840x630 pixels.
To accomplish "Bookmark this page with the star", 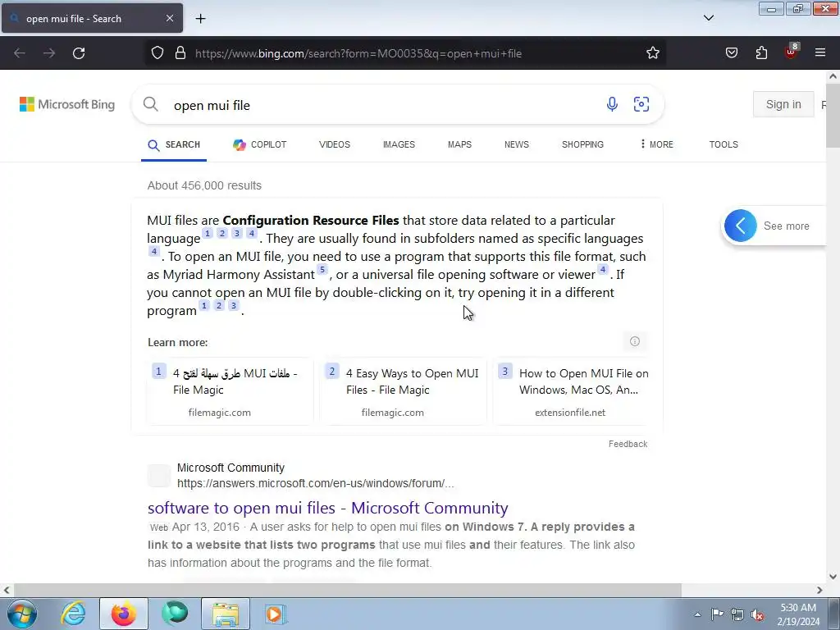I will pos(652,53).
